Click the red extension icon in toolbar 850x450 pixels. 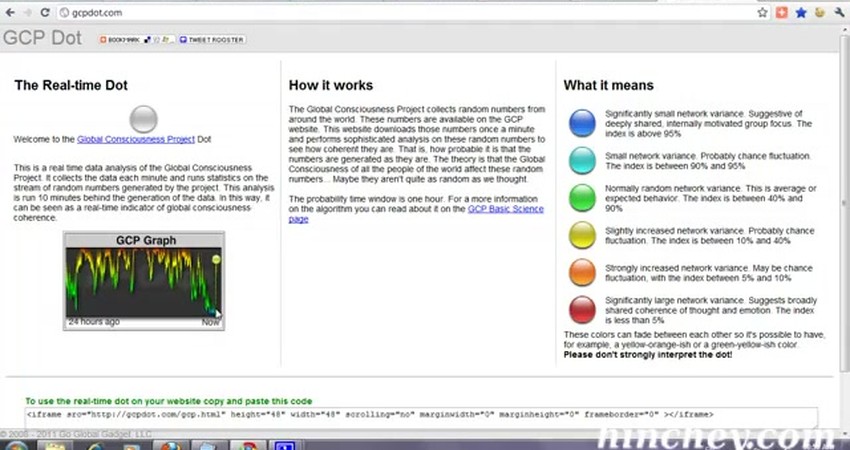782,12
